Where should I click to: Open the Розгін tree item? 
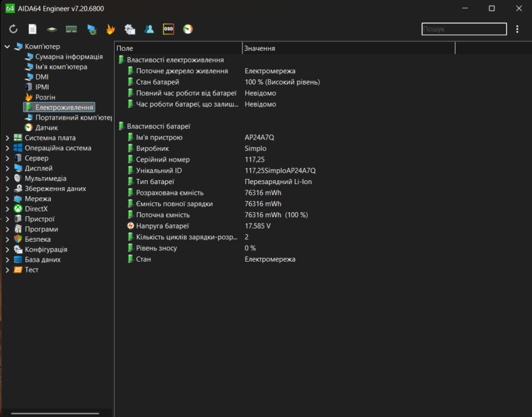click(x=45, y=97)
